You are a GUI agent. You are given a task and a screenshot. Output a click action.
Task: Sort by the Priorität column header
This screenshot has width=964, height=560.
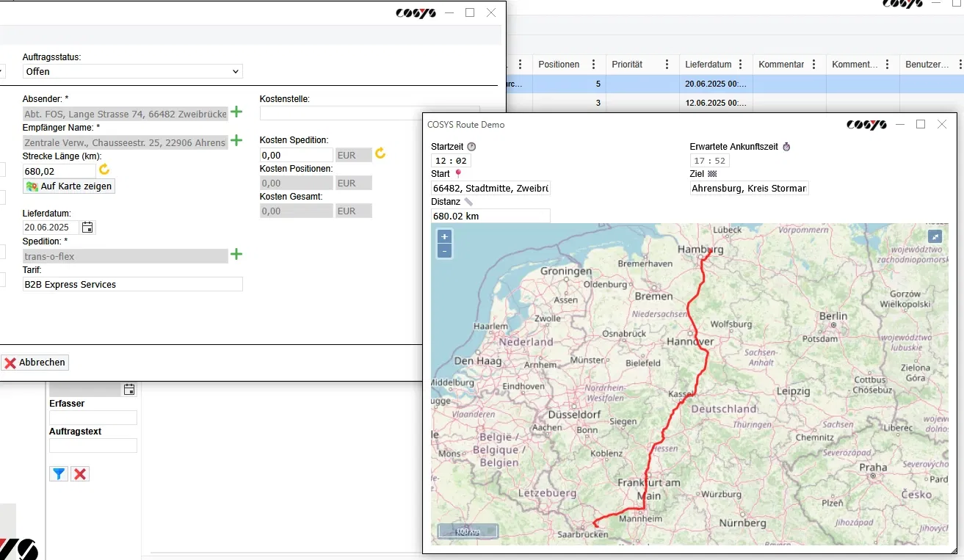[x=627, y=65]
